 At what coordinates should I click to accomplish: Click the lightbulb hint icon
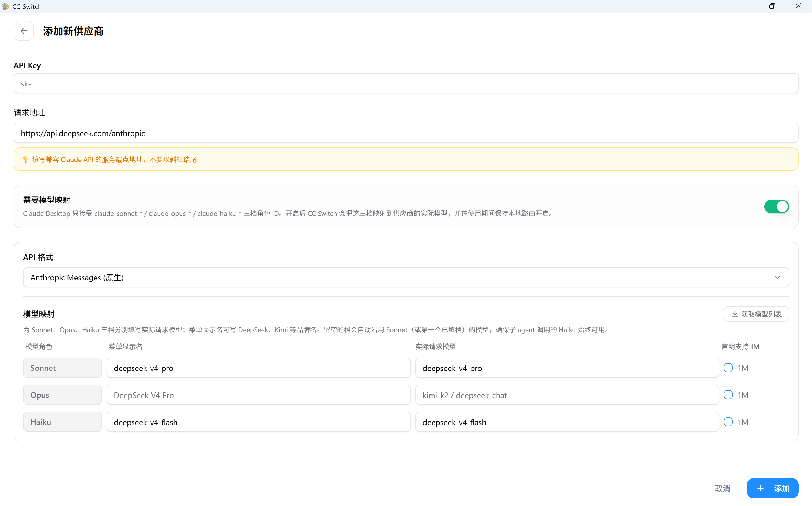[x=25, y=160]
